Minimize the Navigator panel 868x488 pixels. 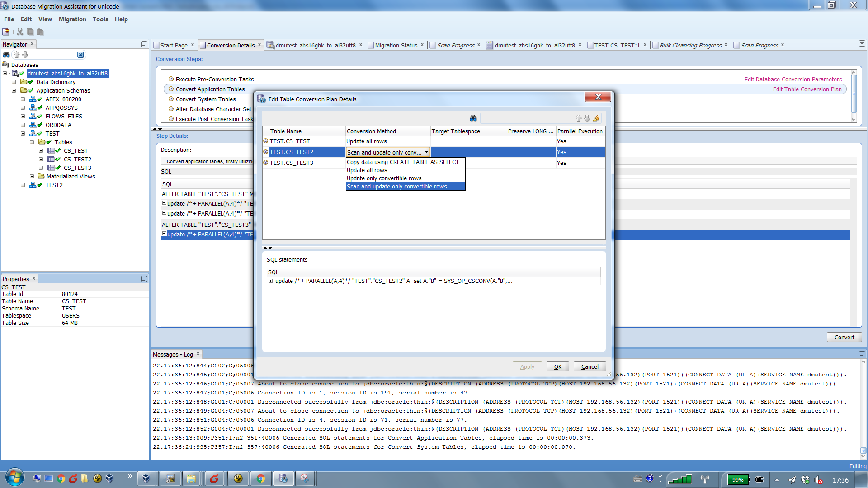(144, 44)
